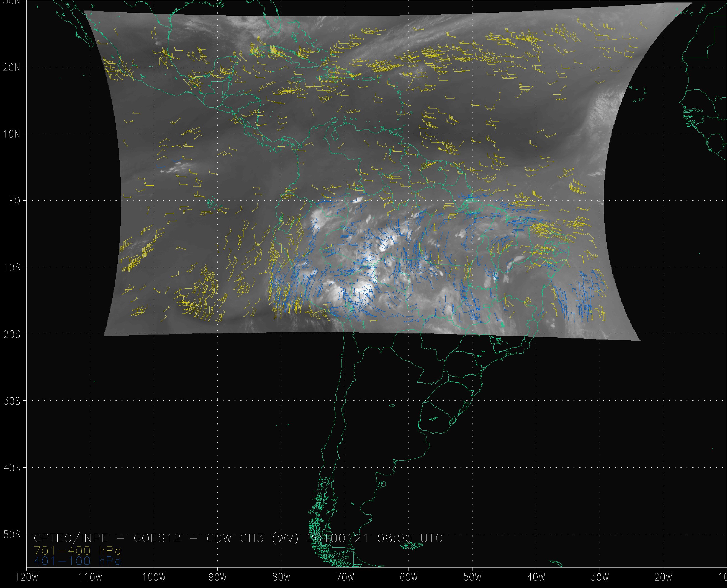727x588 pixels.
Task: Click the 40S latitude axis label
Action: tap(12, 468)
